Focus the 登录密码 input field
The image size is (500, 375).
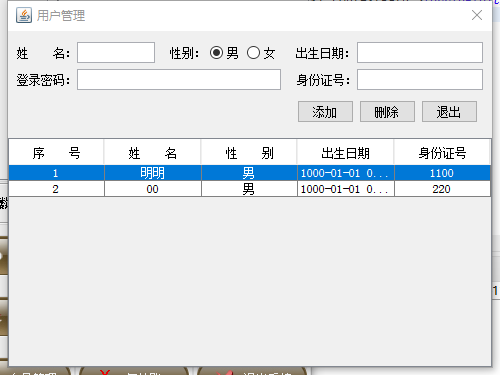(179, 79)
